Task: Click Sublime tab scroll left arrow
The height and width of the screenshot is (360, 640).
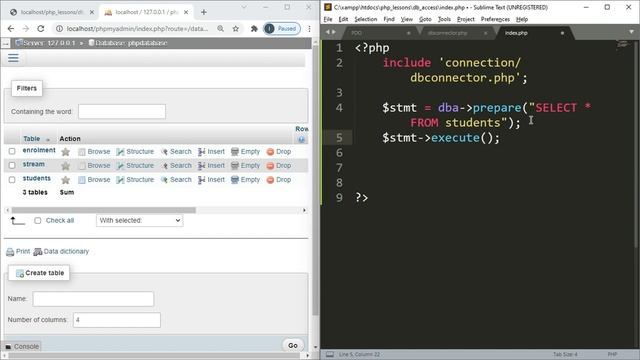Action: 327,32
